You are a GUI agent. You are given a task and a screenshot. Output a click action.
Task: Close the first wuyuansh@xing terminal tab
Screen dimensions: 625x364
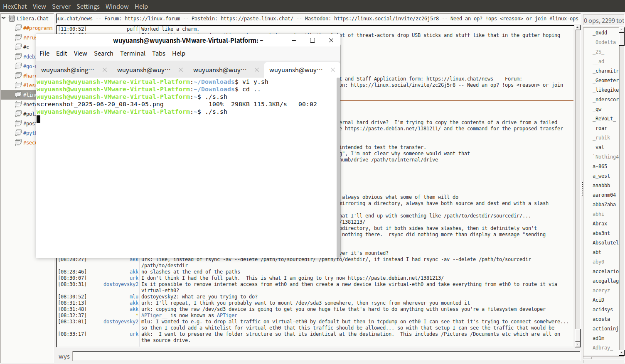point(105,70)
